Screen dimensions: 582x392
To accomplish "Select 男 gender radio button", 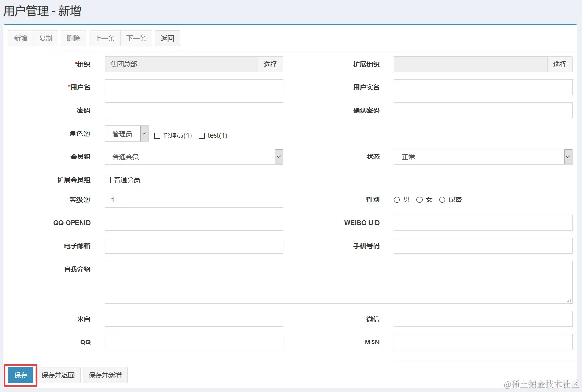I will point(397,200).
